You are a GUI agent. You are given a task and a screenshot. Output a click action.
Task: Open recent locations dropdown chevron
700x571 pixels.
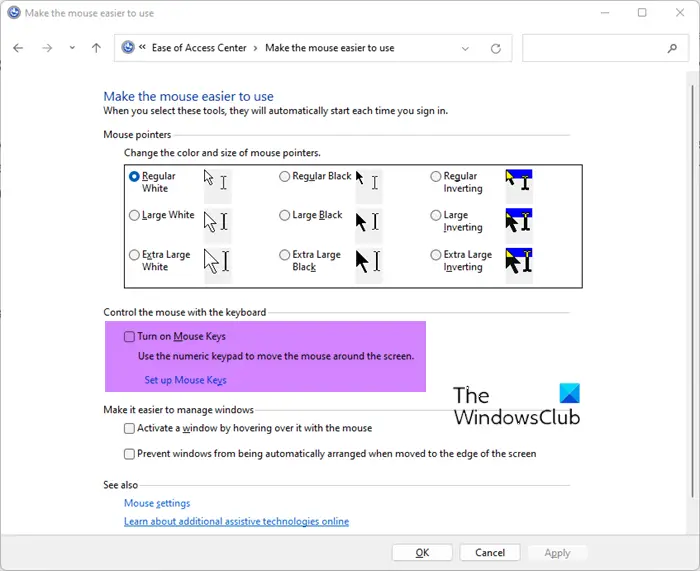pyautogui.click(x=72, y=48)
